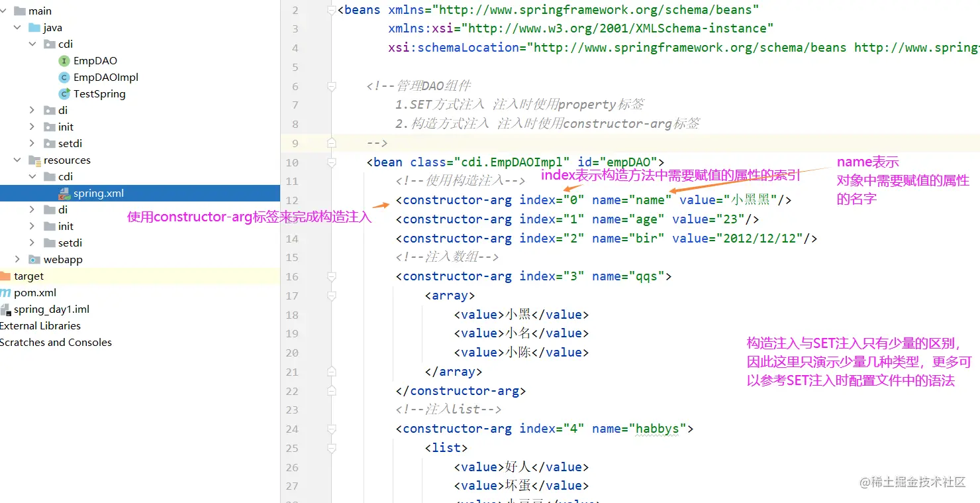The width and height of the screenshot is (980, 503).
Task: Collapse the resources folder chevron
Action: point(17,160)
